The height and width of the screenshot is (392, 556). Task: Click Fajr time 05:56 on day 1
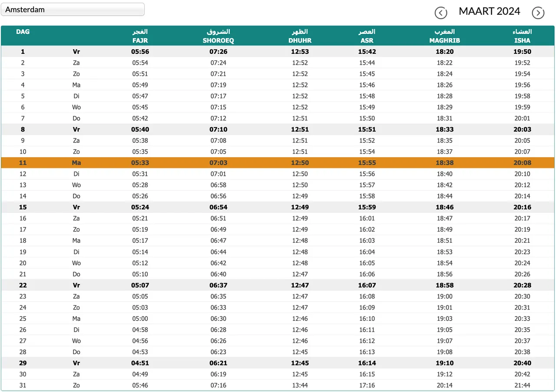click(x=140, y=52)
